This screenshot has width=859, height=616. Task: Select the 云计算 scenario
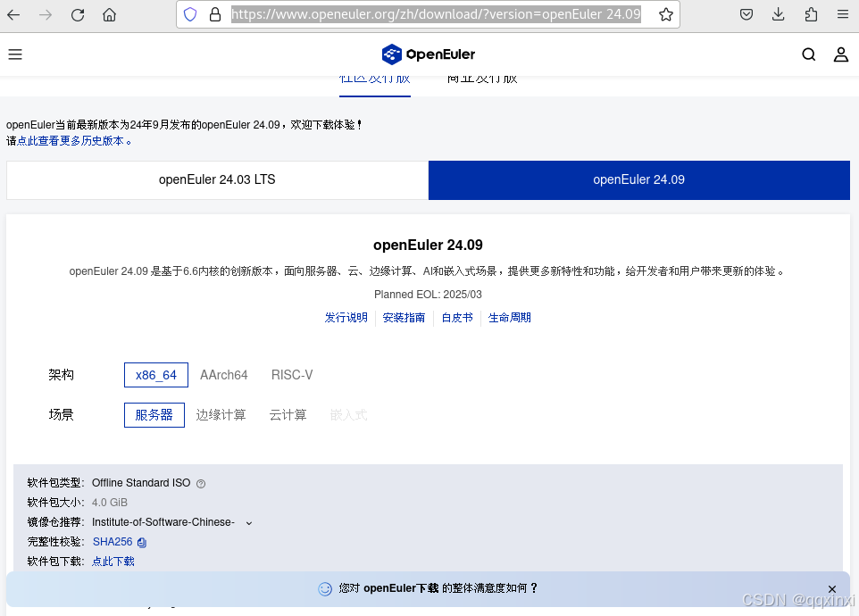[x=288, y=415]
